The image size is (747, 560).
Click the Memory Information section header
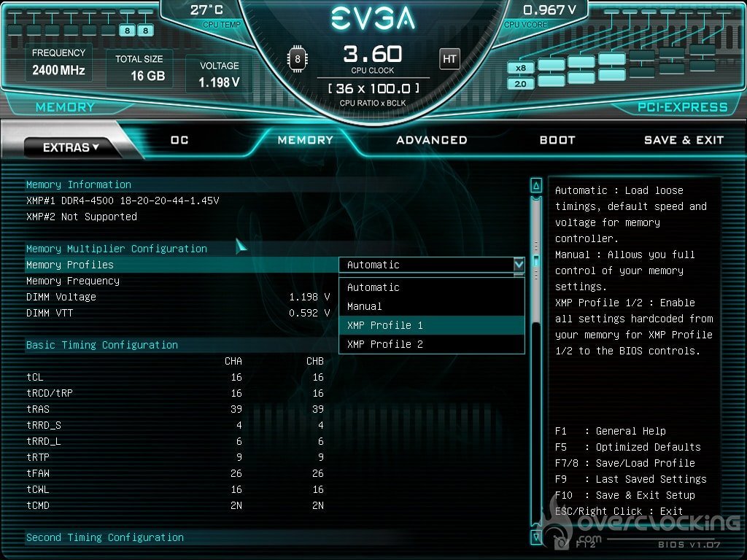(x=79, y=184)
